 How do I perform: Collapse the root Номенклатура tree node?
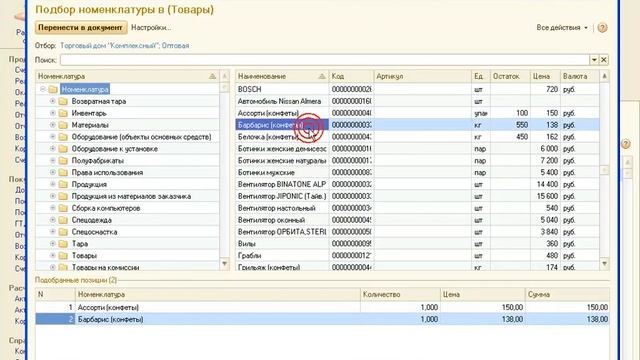pos(42,89)
